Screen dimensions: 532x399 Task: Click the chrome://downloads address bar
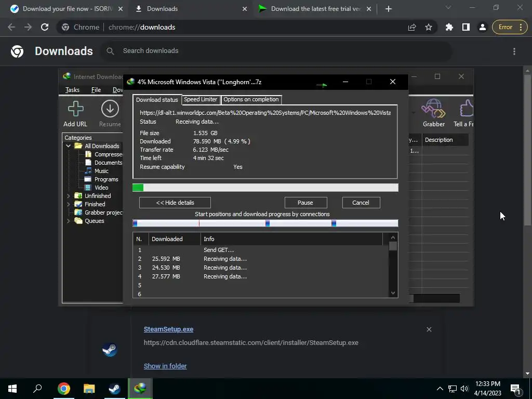point(248,27)
